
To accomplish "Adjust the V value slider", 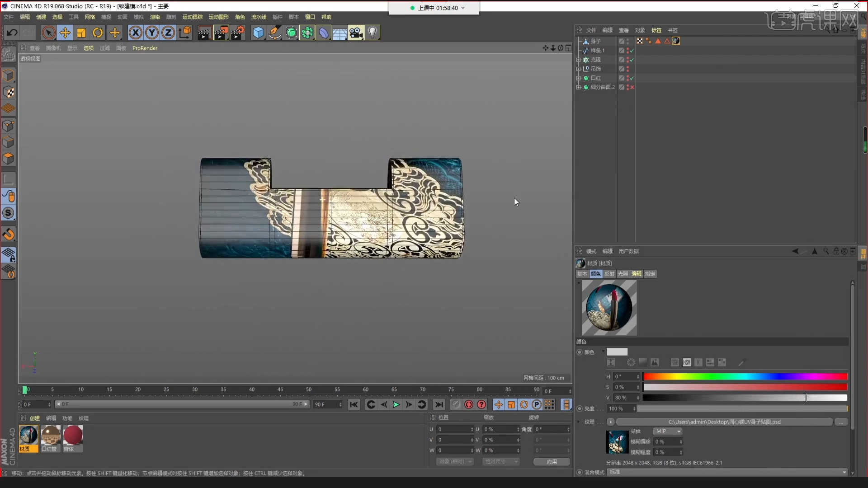I will pos(745,398).
